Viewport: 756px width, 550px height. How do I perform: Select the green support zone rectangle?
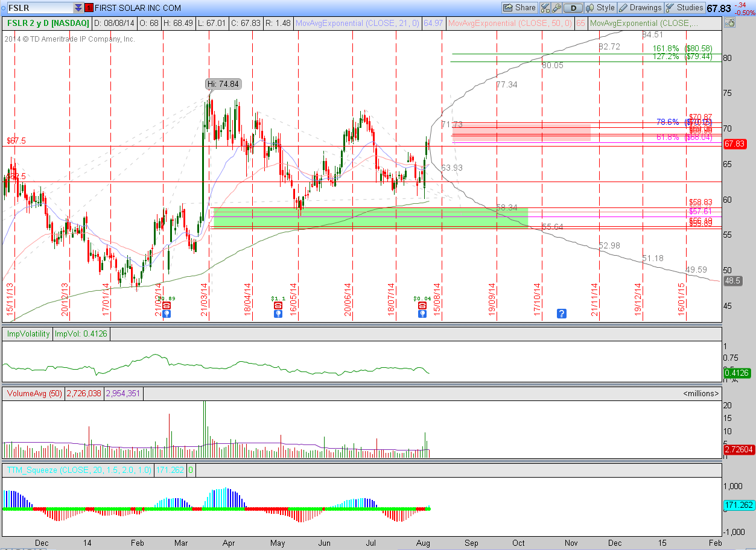pyautogui.click(x=371, y=218)
